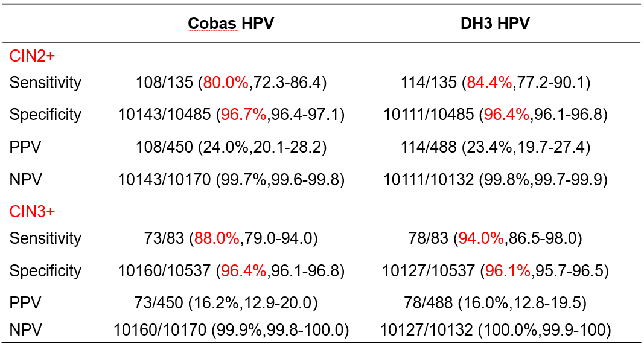Click the 10143/10170 NPV cell

(x=231, y=180)
